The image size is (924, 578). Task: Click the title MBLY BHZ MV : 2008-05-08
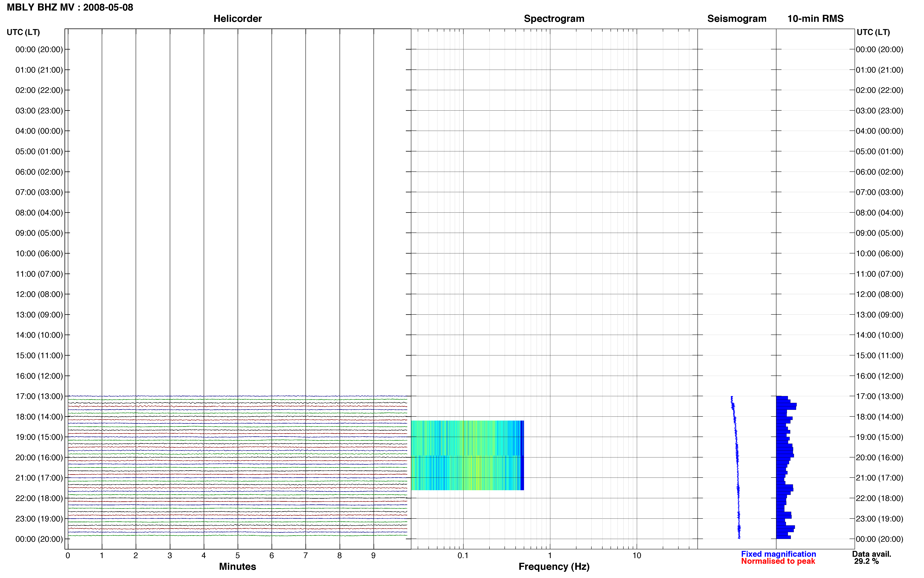pyautogui.click(x=70, y=7)
